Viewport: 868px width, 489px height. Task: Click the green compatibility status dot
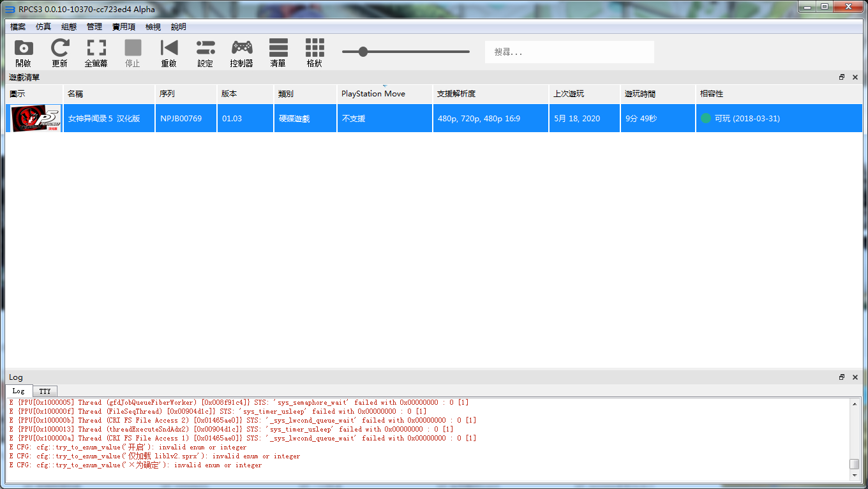tap(706, 118)
